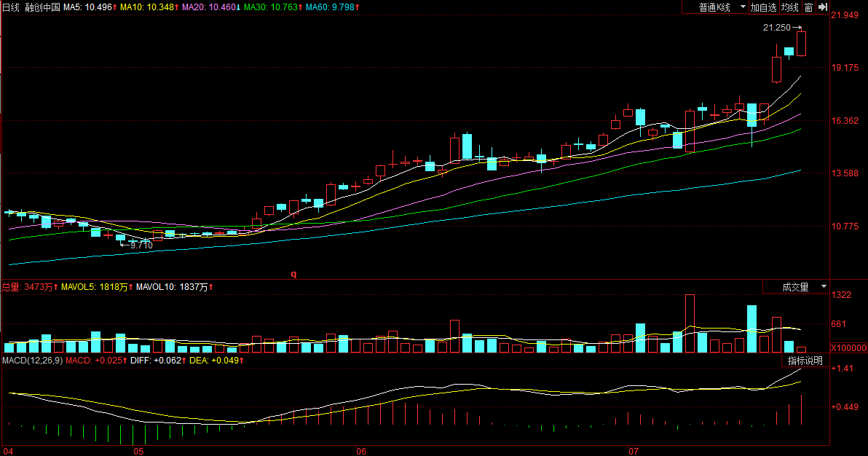Click the red q marker below chart
The width and height of the screenshot is (868, 456).
[294, 274]
